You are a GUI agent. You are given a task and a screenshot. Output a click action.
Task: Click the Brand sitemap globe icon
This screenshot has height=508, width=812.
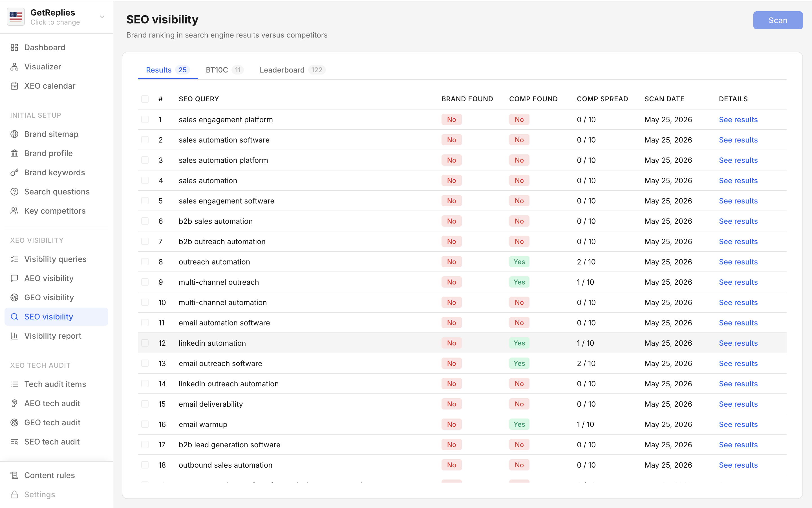coord(14,134)
